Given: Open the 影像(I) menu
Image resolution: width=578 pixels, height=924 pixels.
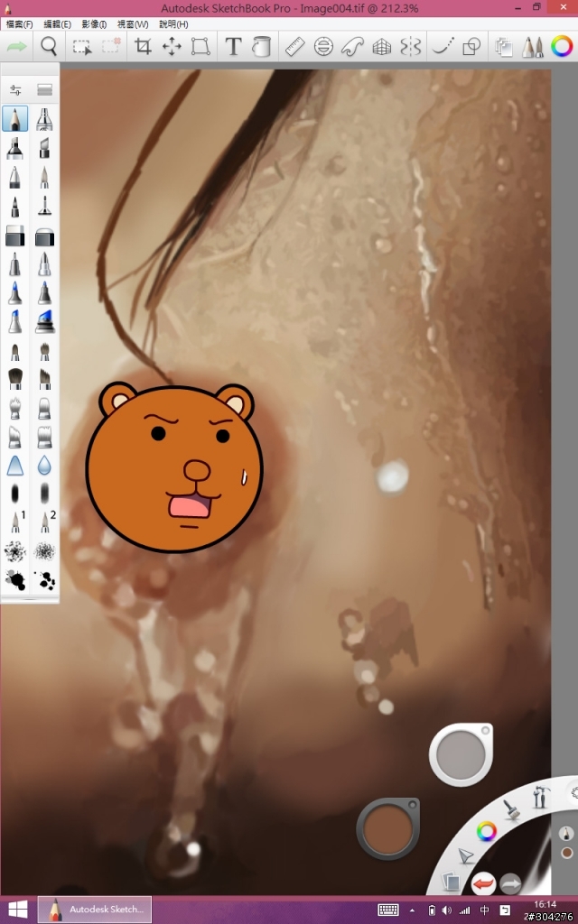Looking at the screenshot, I should point(94,24).
